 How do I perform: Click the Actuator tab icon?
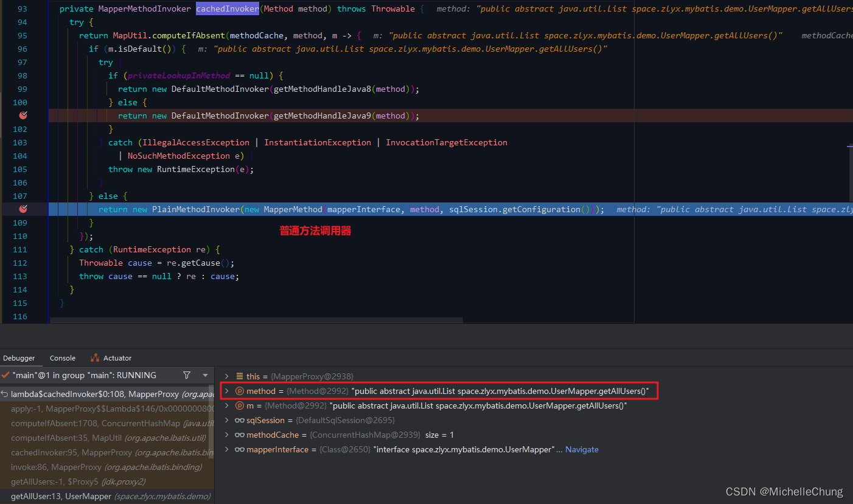point(95,358)
